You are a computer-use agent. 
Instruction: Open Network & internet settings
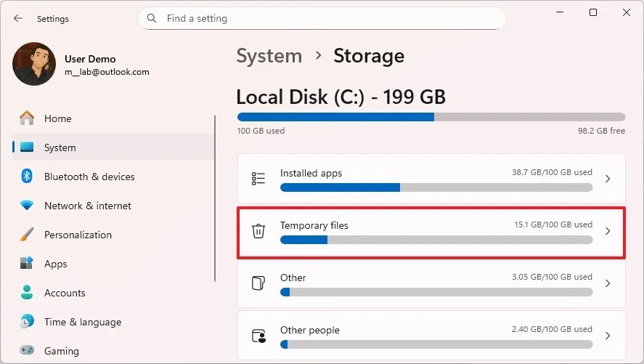point(113,206)
